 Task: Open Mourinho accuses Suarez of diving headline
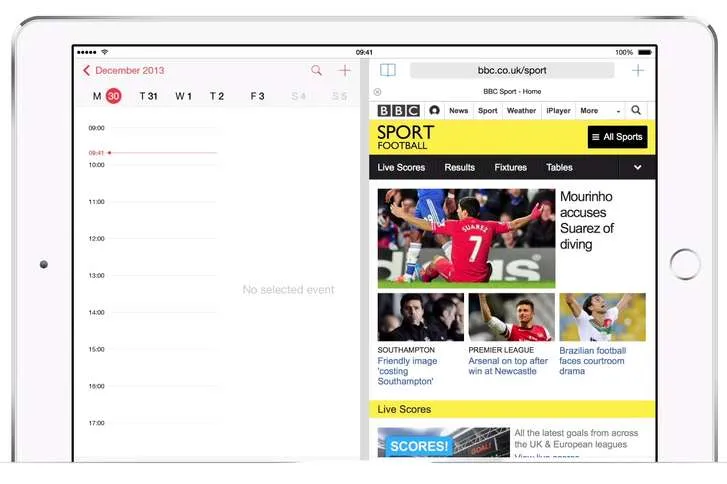click(x=587, y=220)
